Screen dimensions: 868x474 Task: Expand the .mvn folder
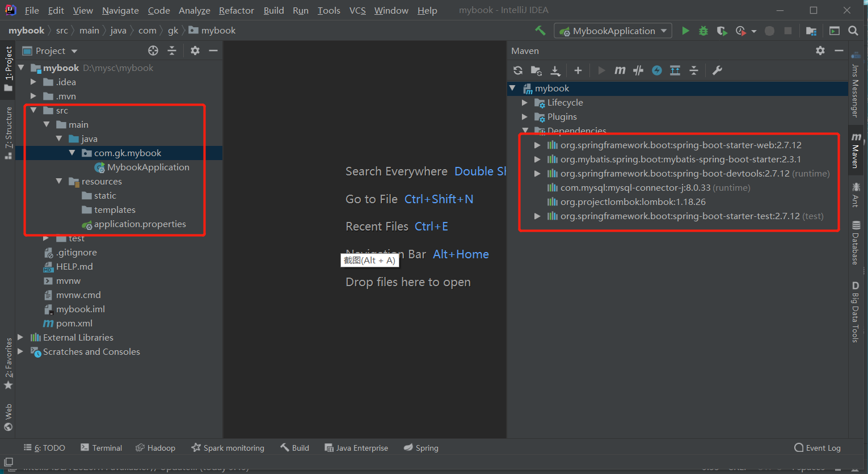click(x=33, y=96)
